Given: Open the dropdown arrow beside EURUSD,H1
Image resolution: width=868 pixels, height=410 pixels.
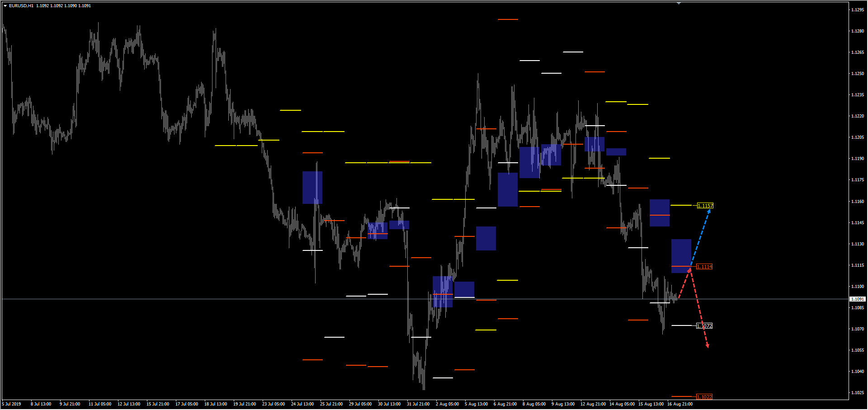Looking at the screenshot, I should pyautogui.click(x=5, y=6).
